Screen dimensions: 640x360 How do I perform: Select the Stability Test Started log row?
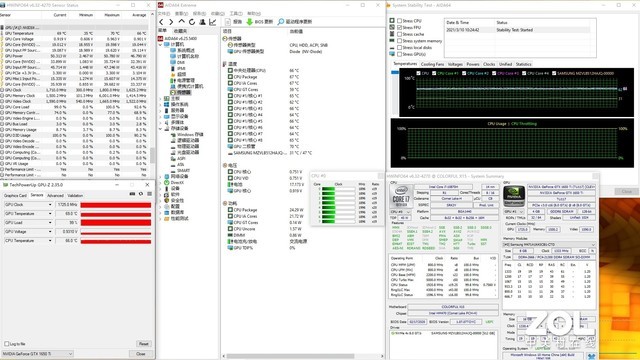pos(518,30)
